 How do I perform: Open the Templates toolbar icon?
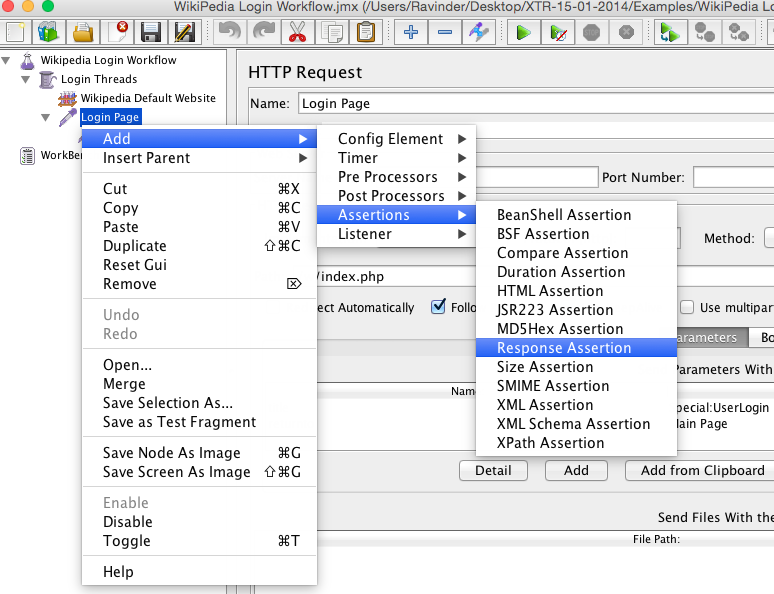click(x=48, y=32)
